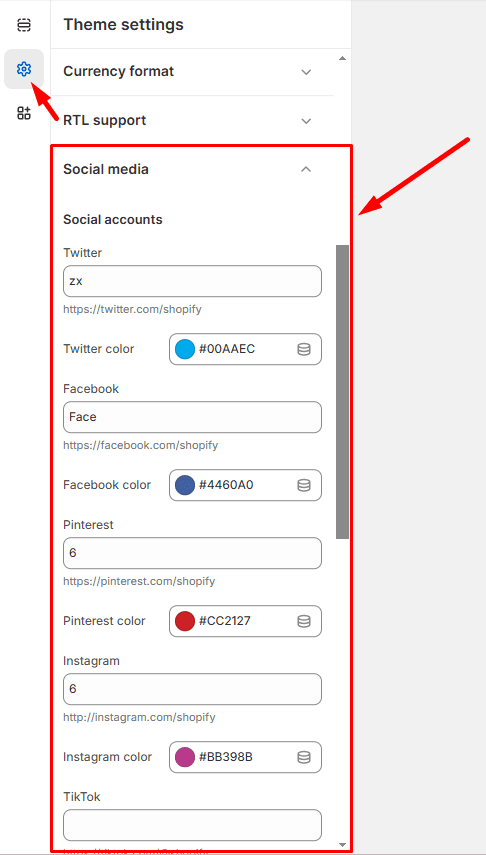Image resolution: width=486 pixels, height=855 pixels.
Task: Open the Facebook color swatch
Action: pyautogui.click(x=185, y=485)
